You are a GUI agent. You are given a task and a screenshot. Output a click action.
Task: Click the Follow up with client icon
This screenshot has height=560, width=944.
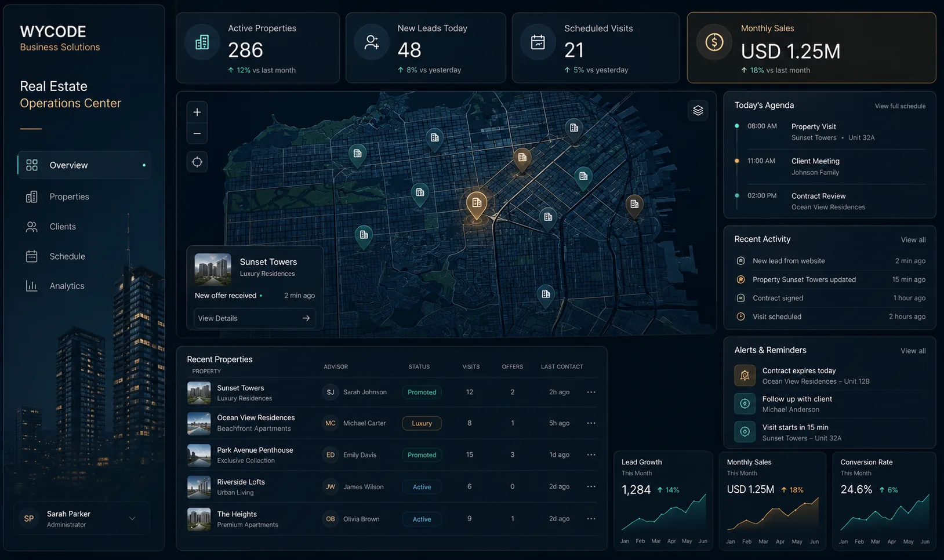(745, 403)
